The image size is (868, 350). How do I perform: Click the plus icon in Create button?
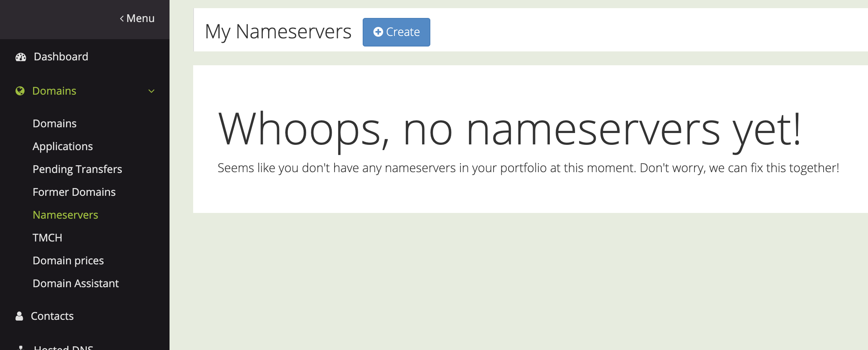pyautogui.click(x=378, y=32)
